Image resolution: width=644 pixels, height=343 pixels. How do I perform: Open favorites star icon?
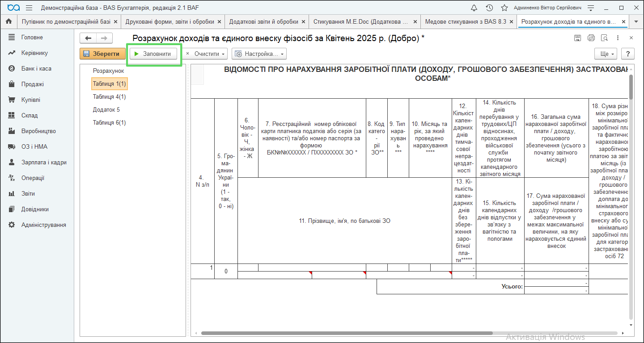click(504, 8)
